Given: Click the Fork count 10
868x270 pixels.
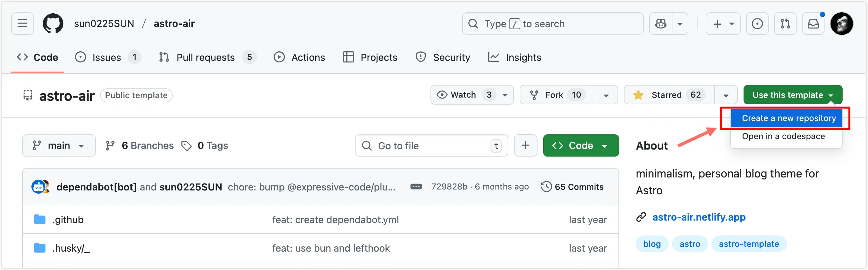Looking at the screenshot, I should [576, 95].
